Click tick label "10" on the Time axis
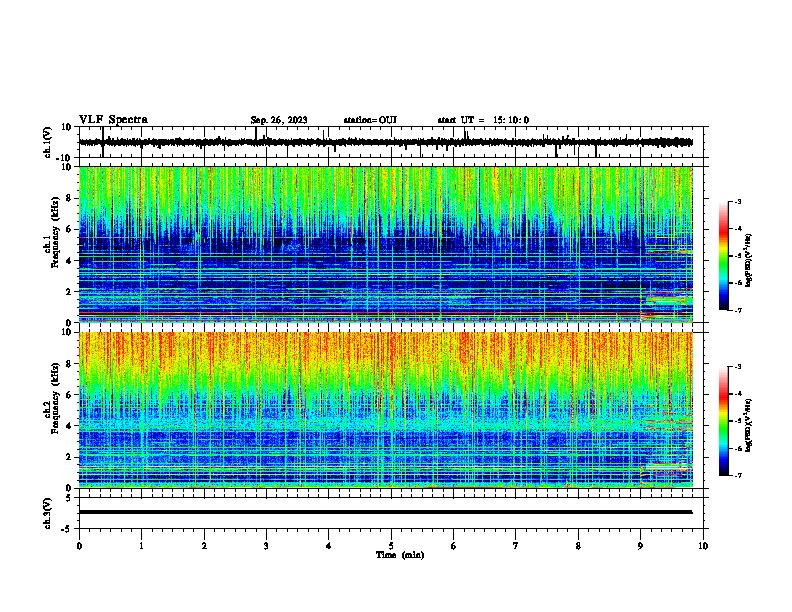This screenshot has width=792, height=612. point(703,546)
